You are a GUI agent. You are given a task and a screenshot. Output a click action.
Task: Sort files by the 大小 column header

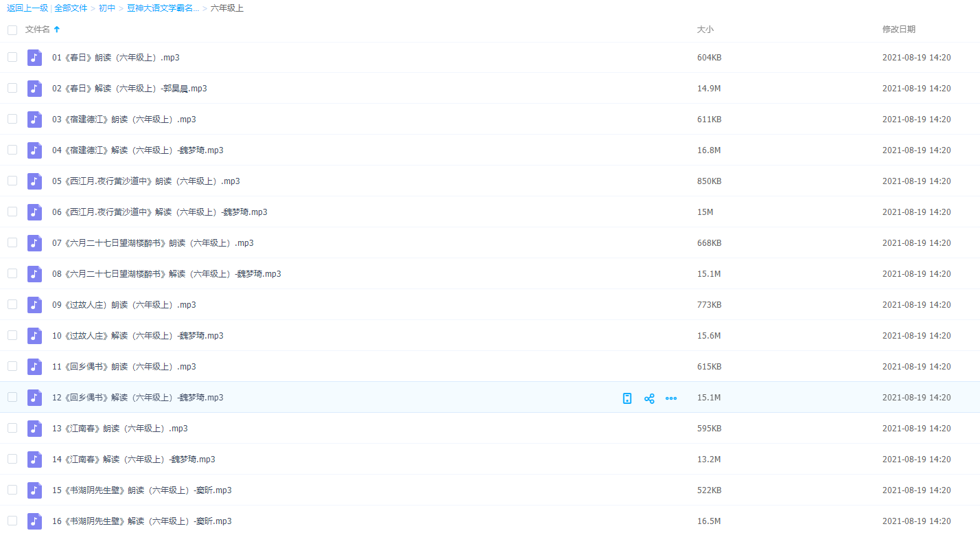tap(705, 30)
